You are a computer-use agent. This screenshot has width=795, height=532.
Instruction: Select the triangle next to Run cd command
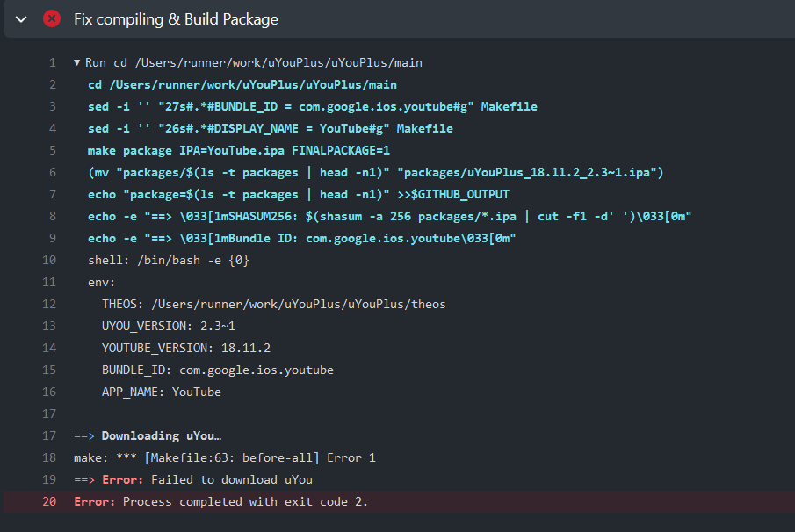(76, 62)
